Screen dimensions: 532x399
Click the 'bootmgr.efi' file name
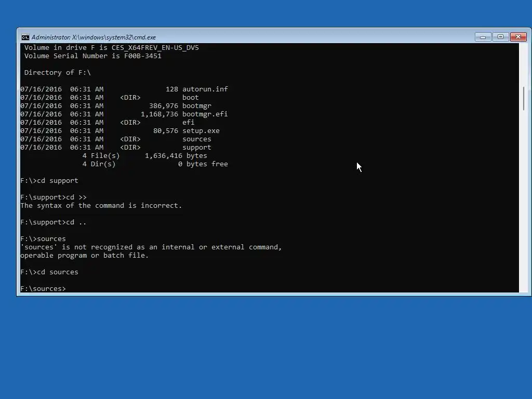[205, 114]
